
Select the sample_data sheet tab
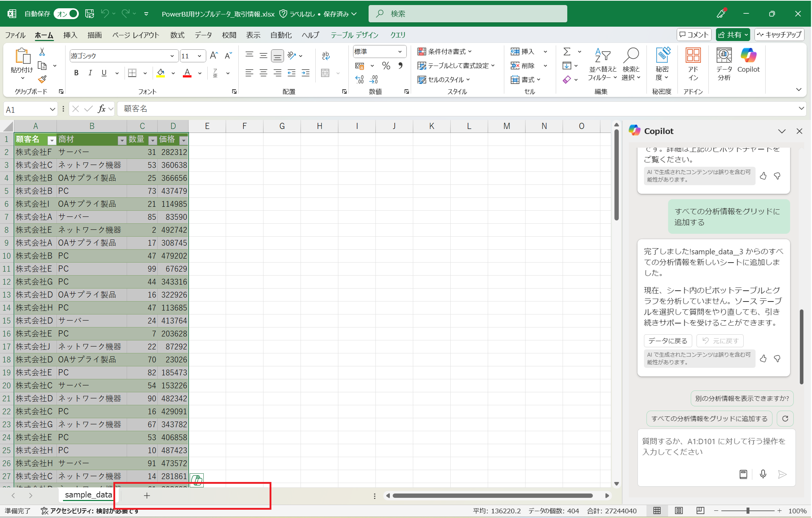click(88, 495)
